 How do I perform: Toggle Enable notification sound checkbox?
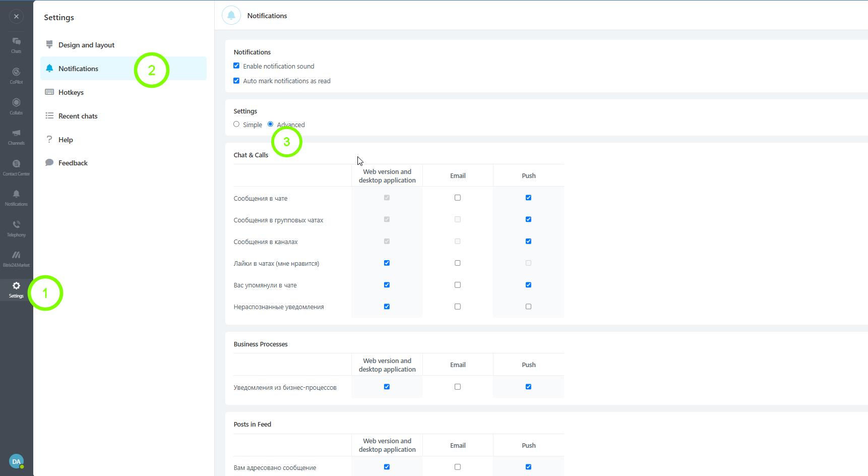pos(236,66)
